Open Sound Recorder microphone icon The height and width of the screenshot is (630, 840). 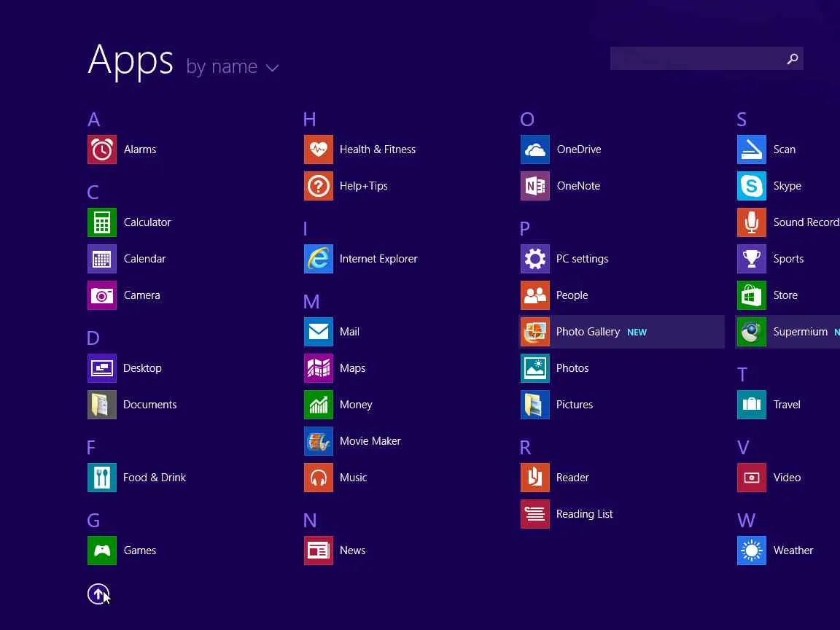tap(751, 222)
